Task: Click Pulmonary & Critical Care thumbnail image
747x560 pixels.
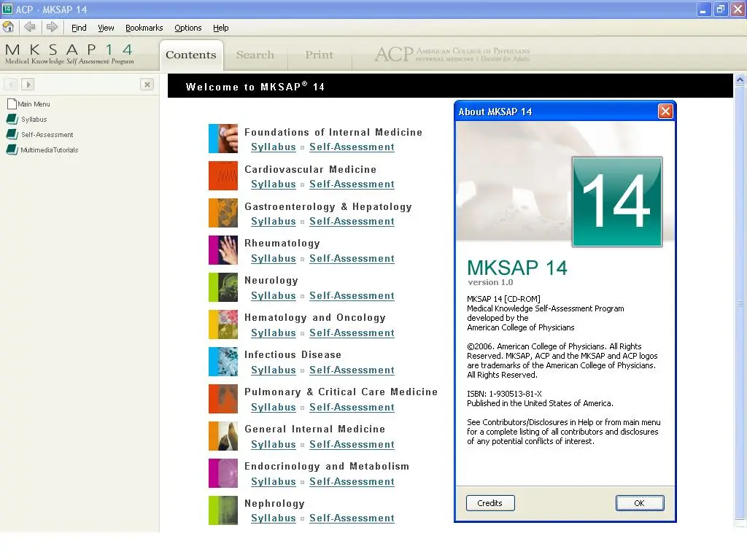Action: (x=223, y=399)
